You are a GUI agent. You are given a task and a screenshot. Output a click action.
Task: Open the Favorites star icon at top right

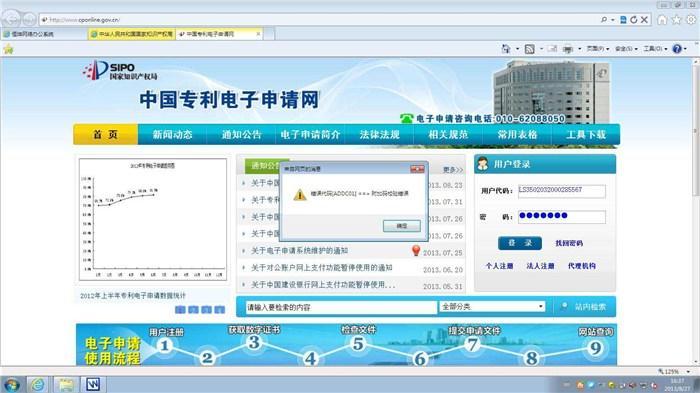pyautogui.click(x=677, y=20)
